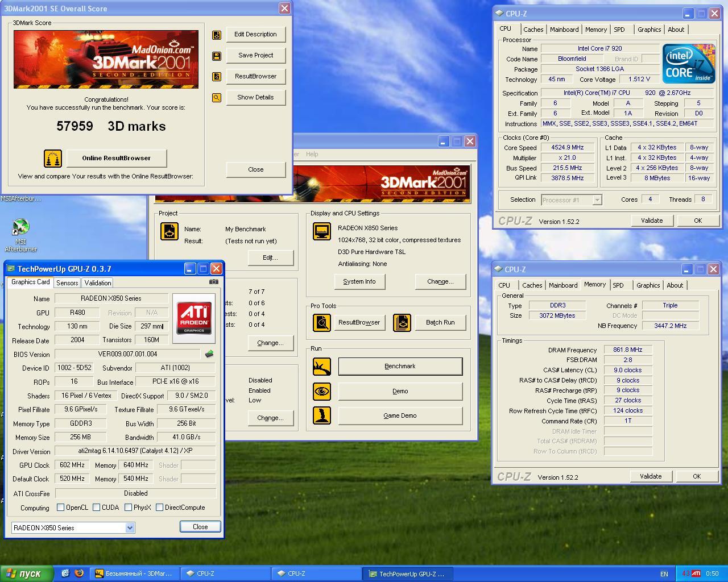This screenshot has width=728, height=582.
Task: Click the temperature 43 tray icon
Action: (685, 573)
